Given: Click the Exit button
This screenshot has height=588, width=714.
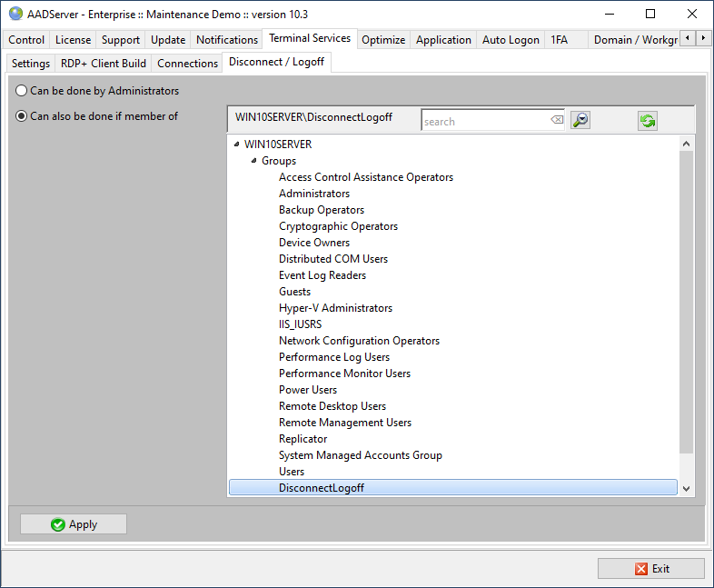Looking at the screenshot, I should (650, 569).
